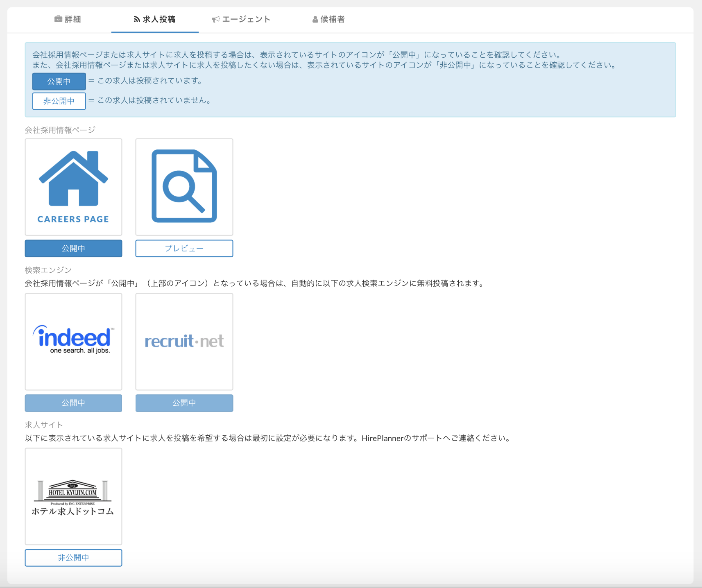Click the RSS feed icon beside 求人投稿

pyautogui.click(x=137, y=19)
